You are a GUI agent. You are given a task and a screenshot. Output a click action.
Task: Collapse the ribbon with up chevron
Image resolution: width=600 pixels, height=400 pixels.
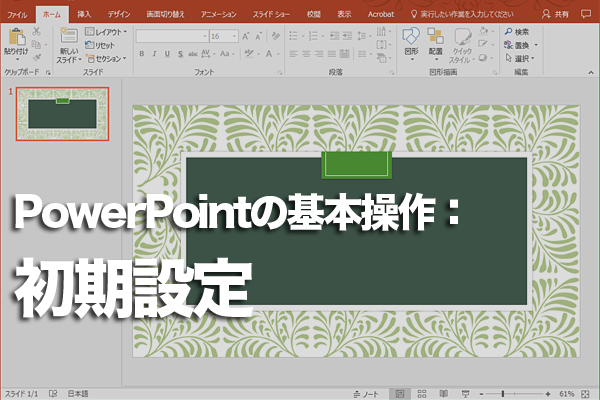coord(591,72)
